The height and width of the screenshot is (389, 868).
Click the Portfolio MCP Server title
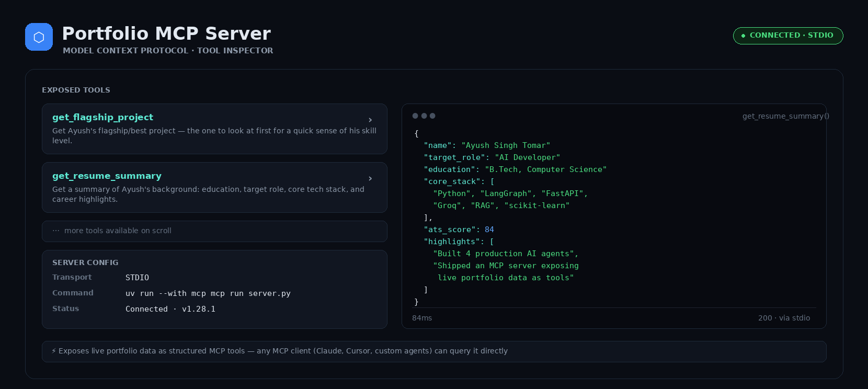pyautogui.click(x=166, y=33)
